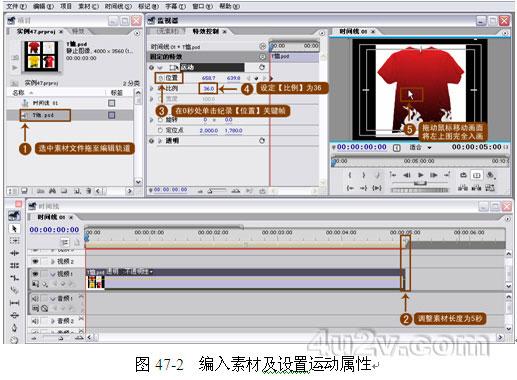The image size is (517, 380).
Task: Click Play In to Out button in monitor
Action: pyautogui.click(x=377, y=188)
